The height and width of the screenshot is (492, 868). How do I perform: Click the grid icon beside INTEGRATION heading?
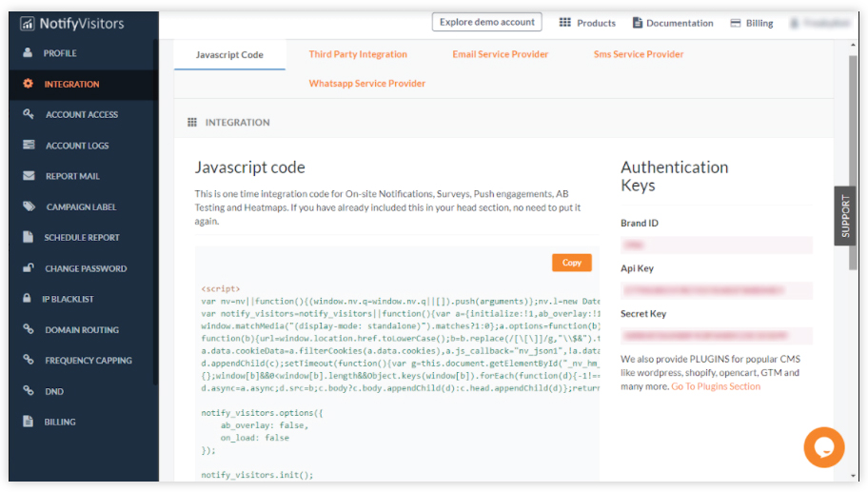tap(192, 123)
